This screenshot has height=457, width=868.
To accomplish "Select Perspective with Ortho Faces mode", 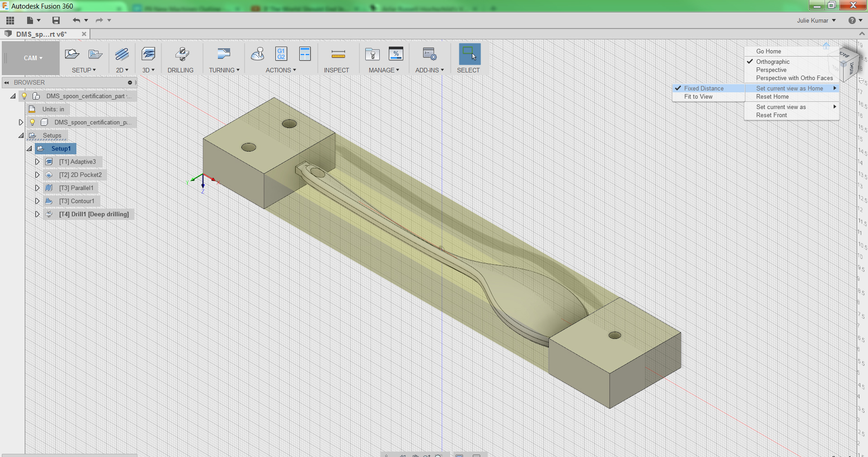I will [x=794, y=78].
